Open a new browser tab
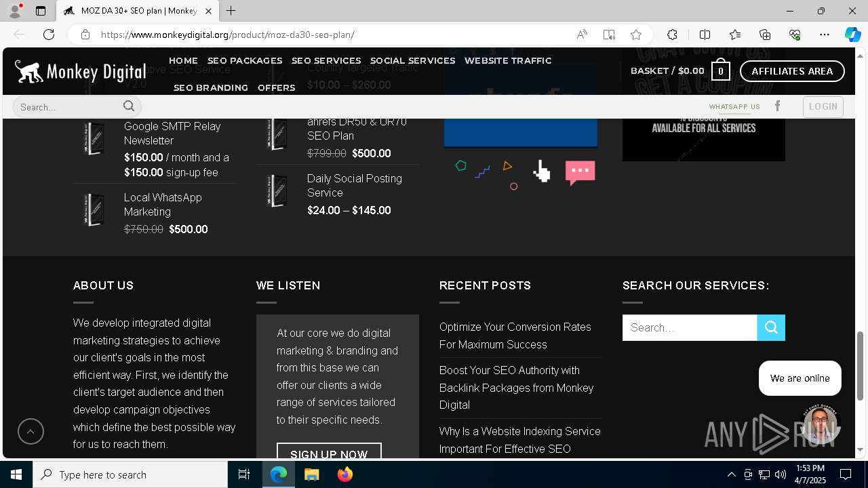 [x=231, y=11]
